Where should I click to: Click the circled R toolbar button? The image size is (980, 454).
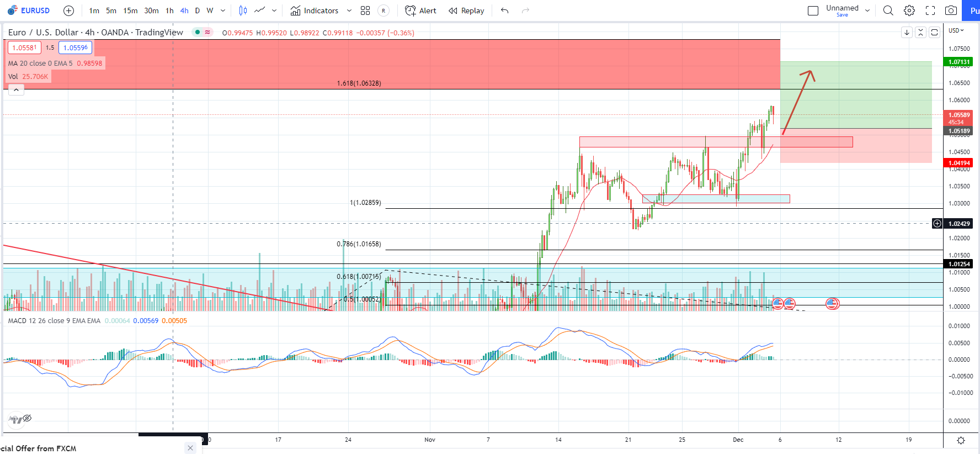384,10
